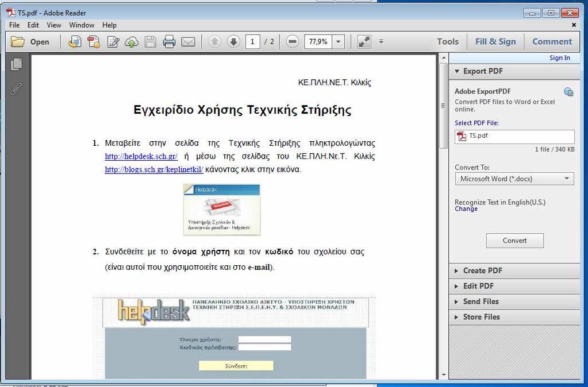Click the fit window read mode icon
This screenshot has height=387, width=588.
(364, 41)
